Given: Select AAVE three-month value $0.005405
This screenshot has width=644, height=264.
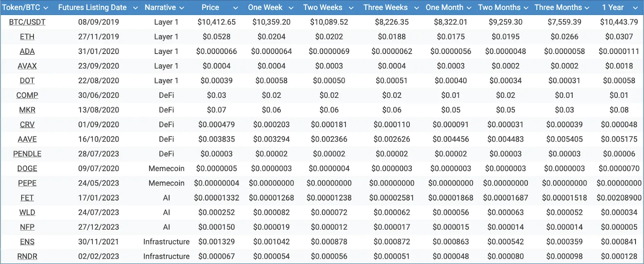Looking at the screenshot, I should pyautogui.click(x=564, y=139).
